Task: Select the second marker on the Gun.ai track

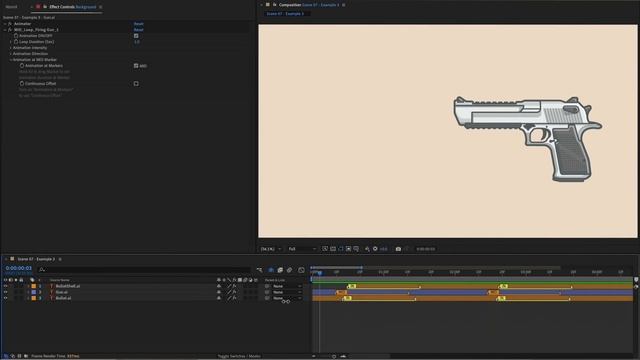Action: (x=493, y=292)
